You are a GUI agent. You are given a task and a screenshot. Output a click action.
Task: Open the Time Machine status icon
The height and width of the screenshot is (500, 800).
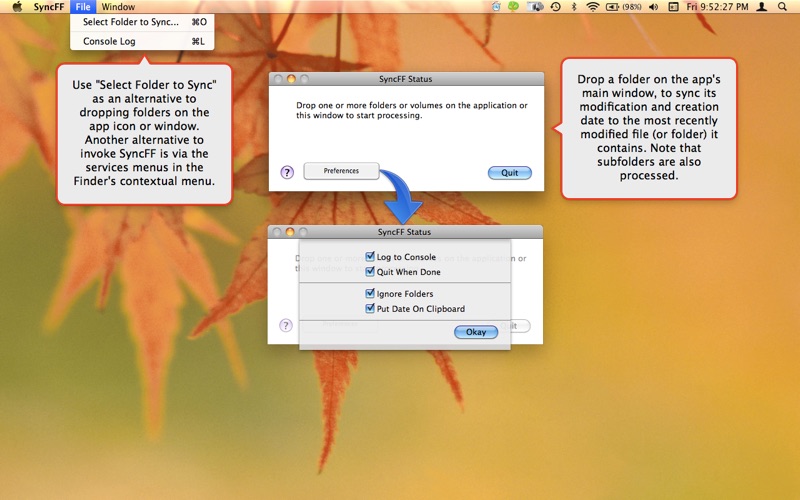[x=555, y=7]
